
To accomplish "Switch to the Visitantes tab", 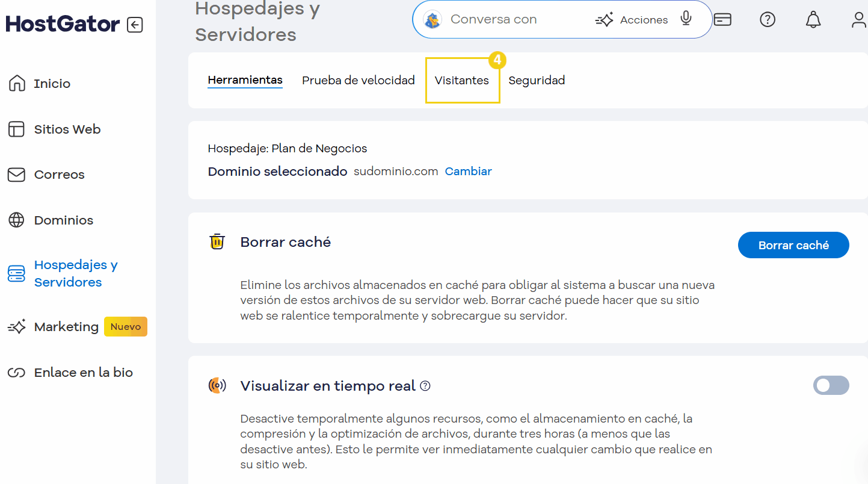I will click(463, 80).
